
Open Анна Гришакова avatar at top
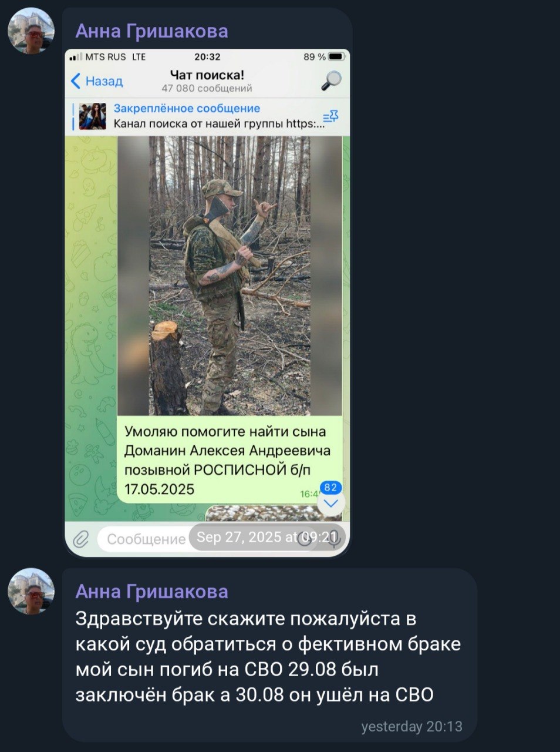coord(31,31)
